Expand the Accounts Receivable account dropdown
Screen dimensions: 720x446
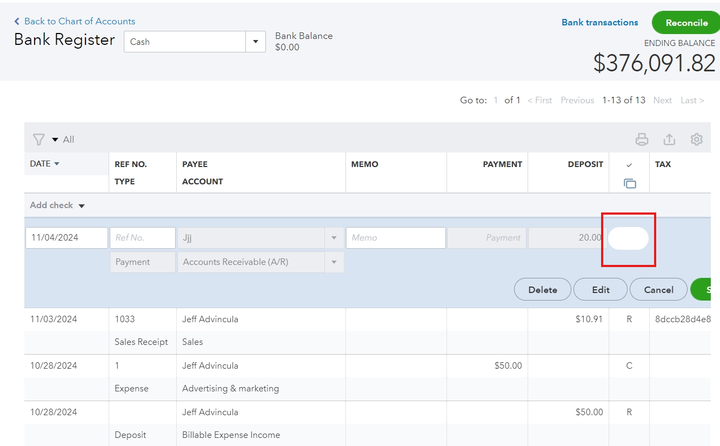[x=333, y=262]
